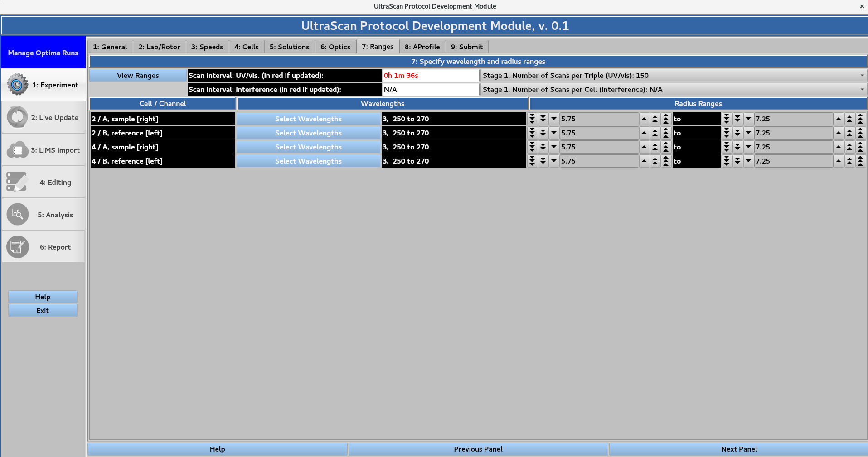Increment the 5.75 radius value for row 4/A
The image size is (868, 457).
click(644, 147)
